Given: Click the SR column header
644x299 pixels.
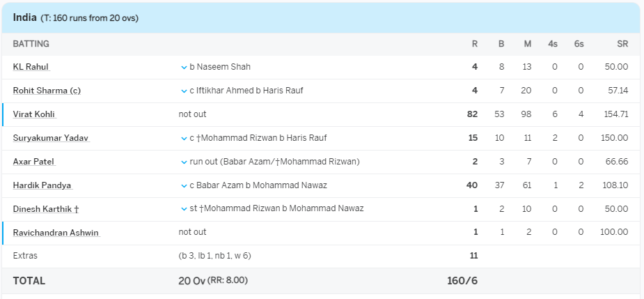Looking at the screenshot, I should click(622, 44).
